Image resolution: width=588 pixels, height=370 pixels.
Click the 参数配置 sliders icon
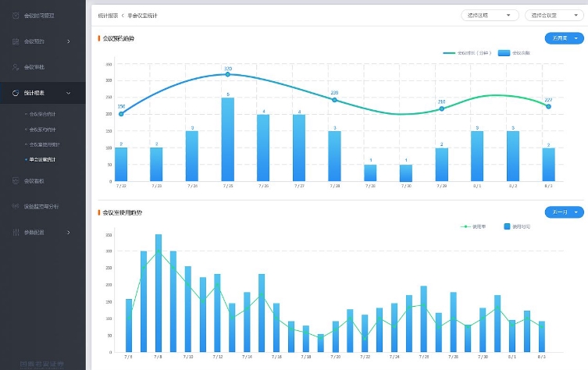click(16, 233)
